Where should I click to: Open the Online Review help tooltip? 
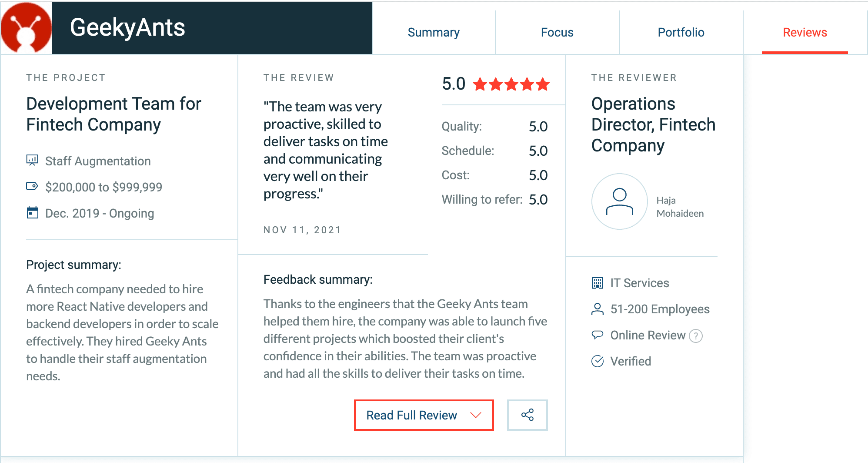696,336
